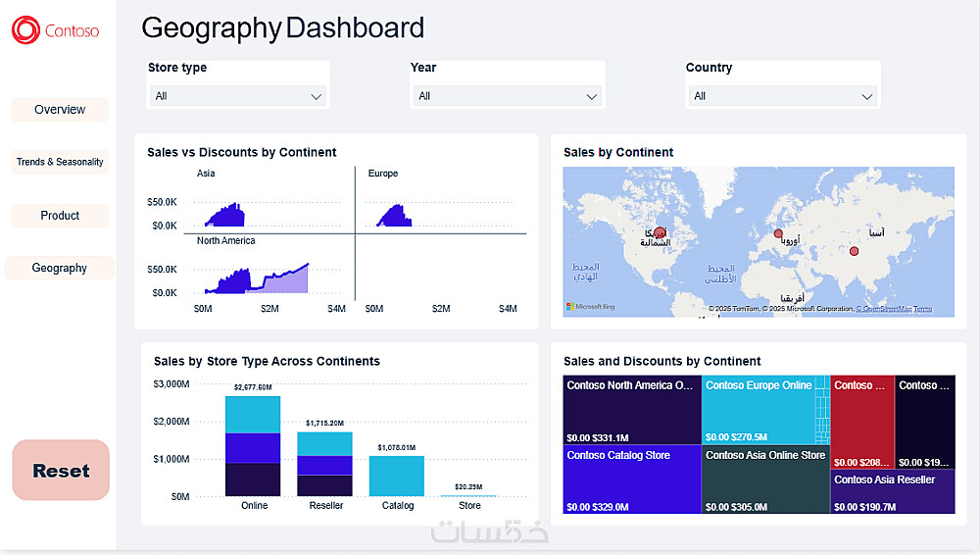
Task: Click the $20.29M data label
Action: click(x=468, y=486)
